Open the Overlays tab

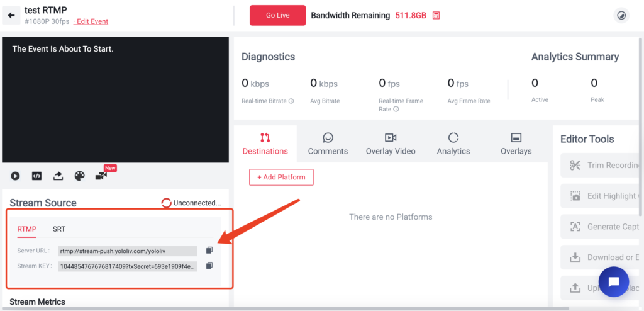pos(516,144)
